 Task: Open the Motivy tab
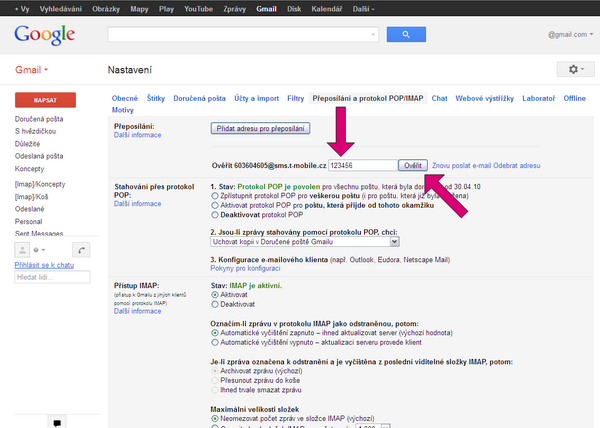122,110
